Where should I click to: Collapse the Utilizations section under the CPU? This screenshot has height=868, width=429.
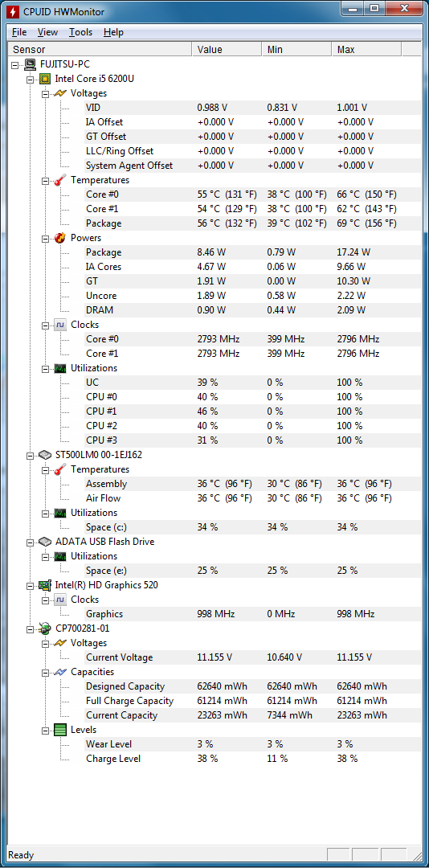[45, 368]
